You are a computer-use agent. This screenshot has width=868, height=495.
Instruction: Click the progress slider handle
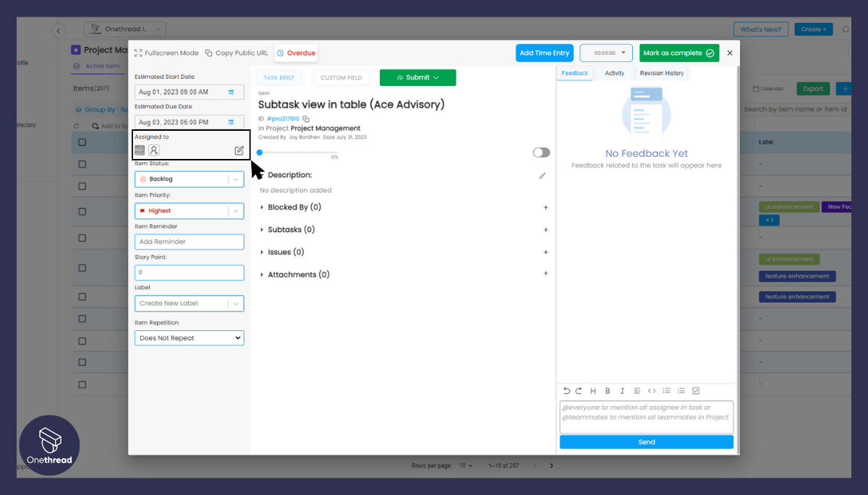point(260,152)
